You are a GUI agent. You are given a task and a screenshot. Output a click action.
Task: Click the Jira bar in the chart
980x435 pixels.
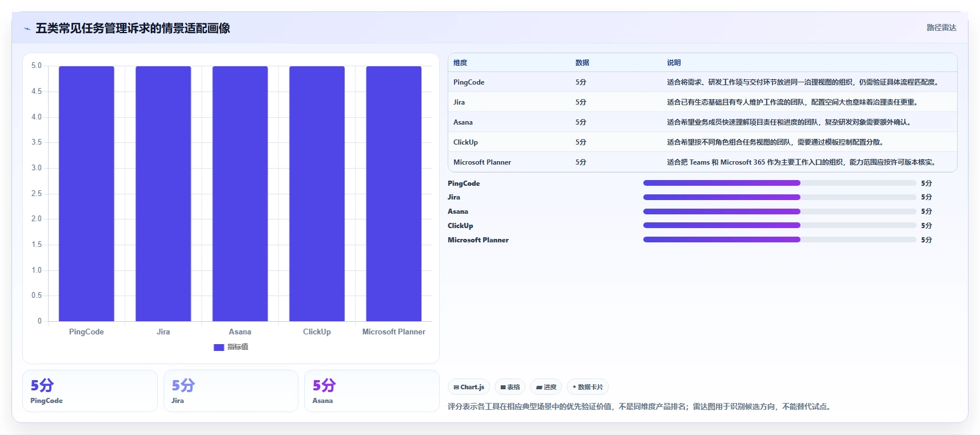pos(163,194)
